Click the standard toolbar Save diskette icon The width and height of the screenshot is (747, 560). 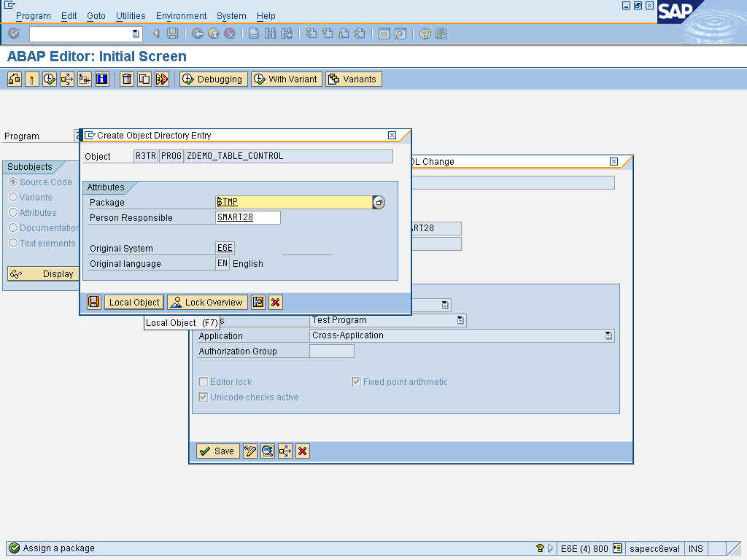click(x=172, y=34)
